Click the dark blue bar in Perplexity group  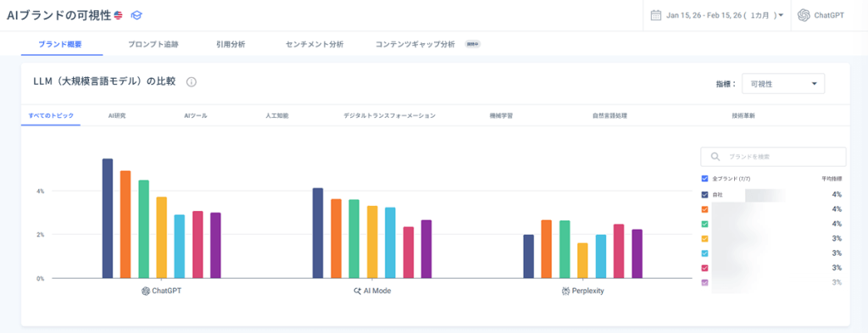529,257
